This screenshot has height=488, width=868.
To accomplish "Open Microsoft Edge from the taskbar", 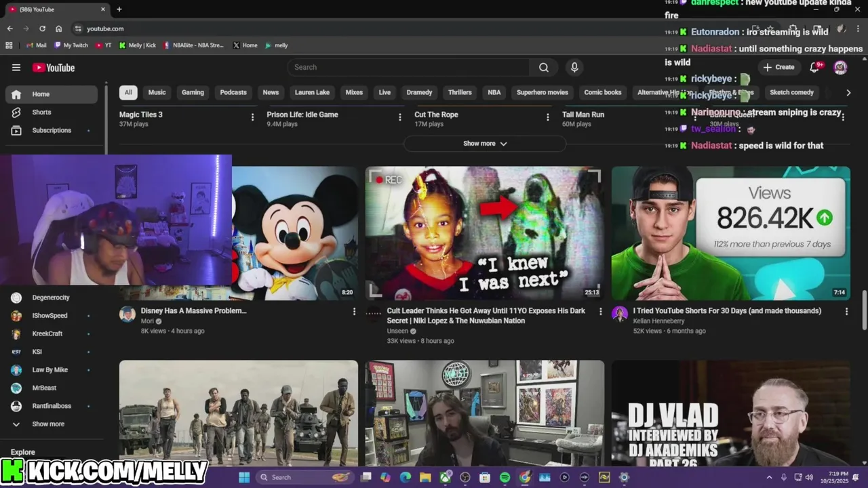I will pos(406,477).
